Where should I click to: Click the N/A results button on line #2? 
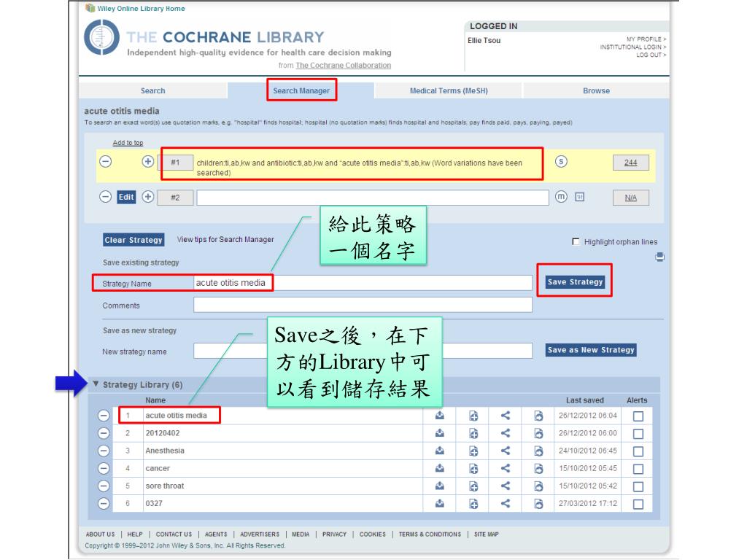[631, 198]
